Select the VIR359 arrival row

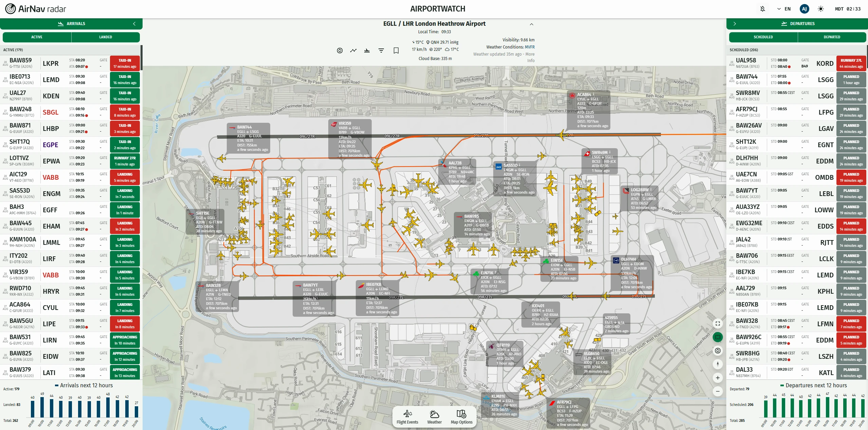71,275
